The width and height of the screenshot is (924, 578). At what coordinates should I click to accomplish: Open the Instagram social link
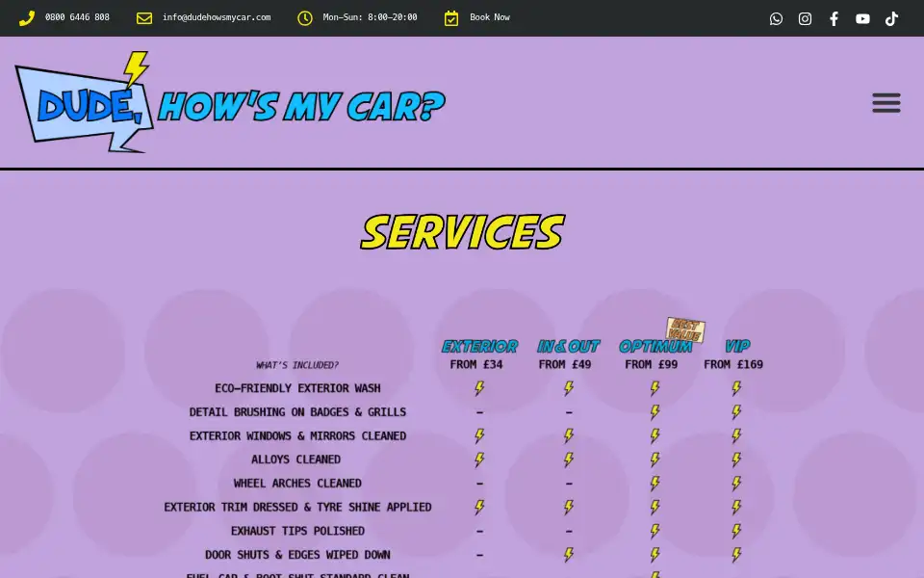(x=805, y=19)
